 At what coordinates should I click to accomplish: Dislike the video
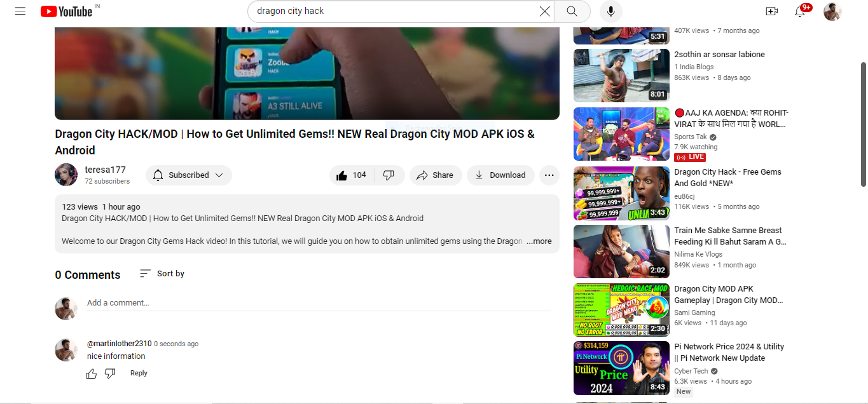(x=389, y=175)
